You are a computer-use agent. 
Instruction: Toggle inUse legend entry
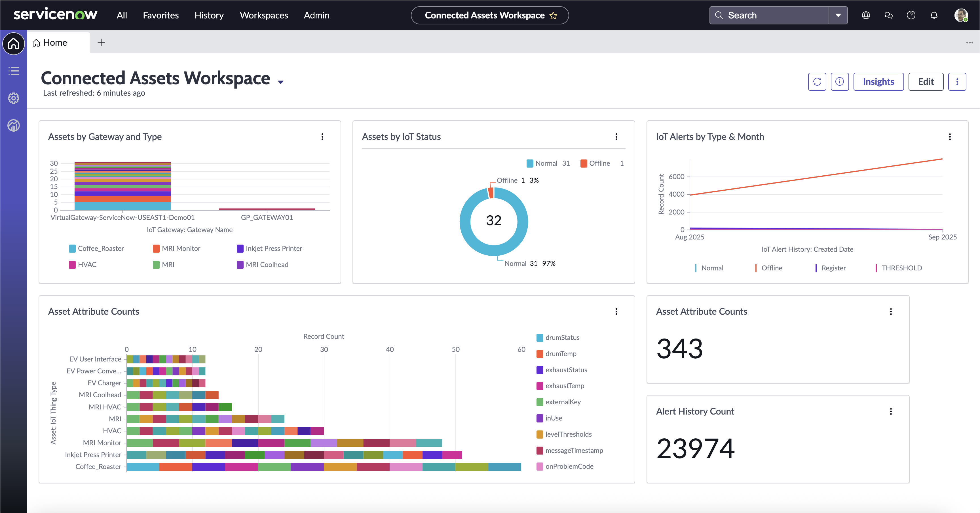click(549, 418)
